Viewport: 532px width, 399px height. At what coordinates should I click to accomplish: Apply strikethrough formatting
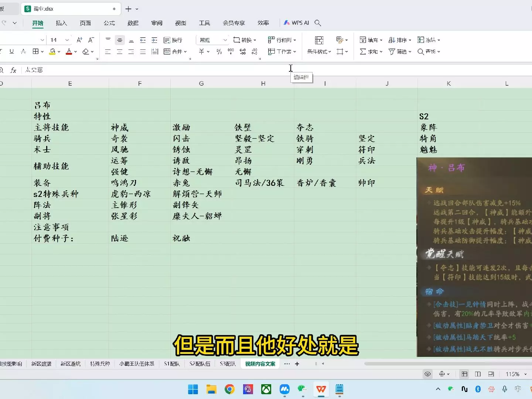(x=23, y=52)
